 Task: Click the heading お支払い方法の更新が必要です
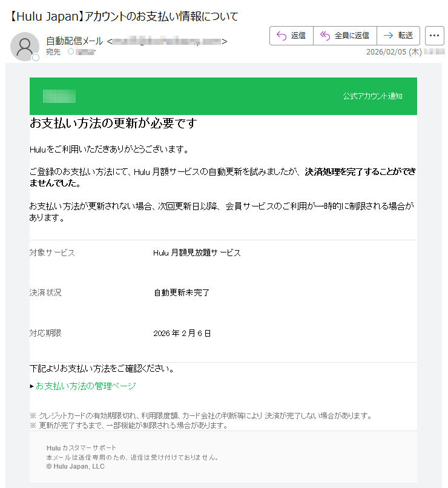coord(113,124)
